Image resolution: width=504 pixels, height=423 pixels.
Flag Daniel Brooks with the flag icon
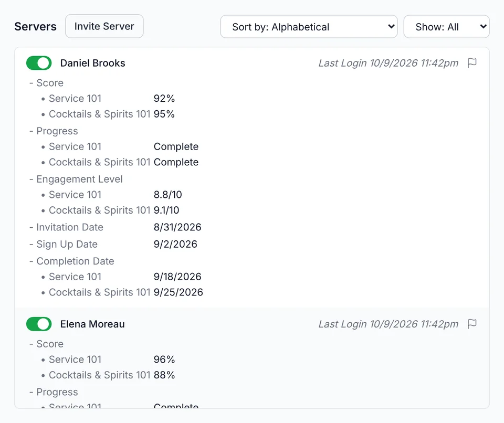(472, 63)
